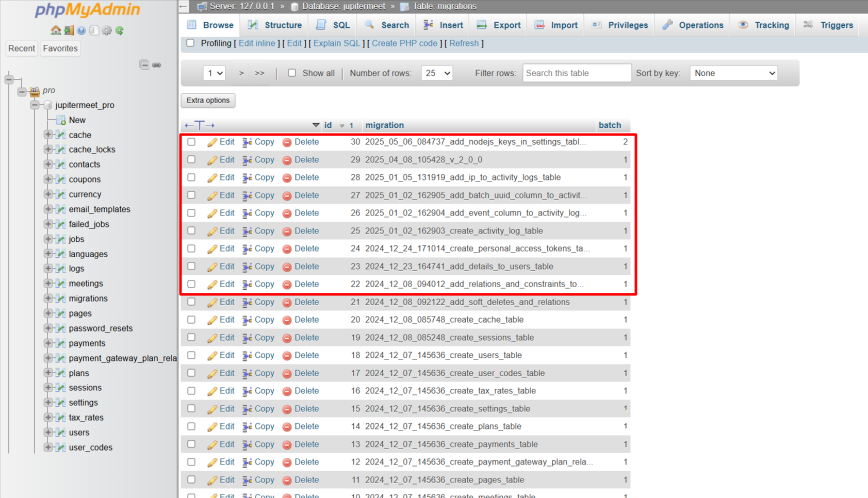This screenshot has width=868, height=498.
Task: Open the Sort by key dropdown
Action: pyautogui.click(x=733, y=73)
